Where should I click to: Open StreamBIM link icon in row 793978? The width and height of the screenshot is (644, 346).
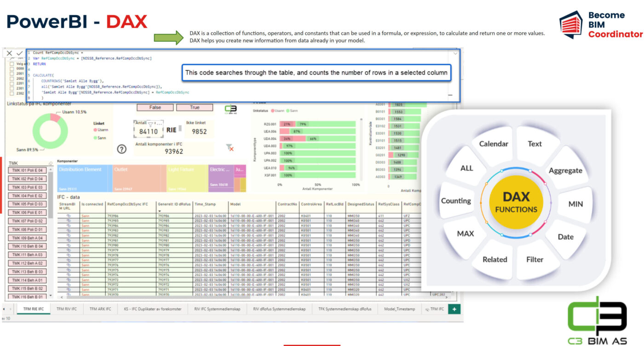tap(69, 255)
